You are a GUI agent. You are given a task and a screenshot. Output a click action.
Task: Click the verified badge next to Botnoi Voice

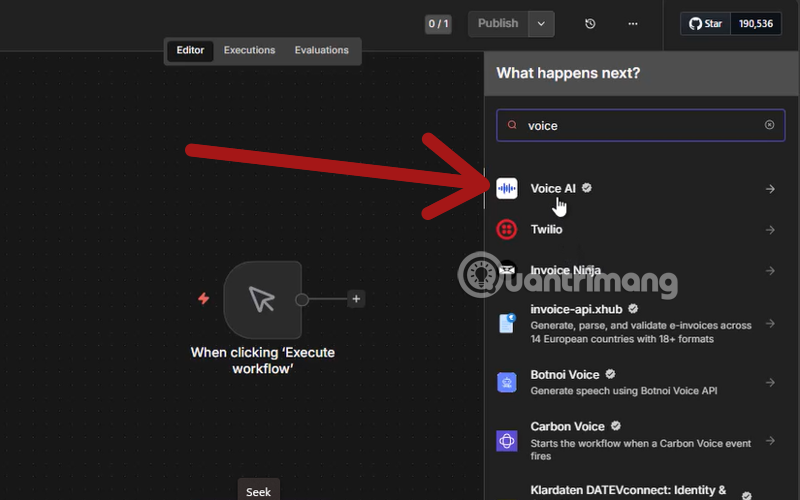[610, 374]
